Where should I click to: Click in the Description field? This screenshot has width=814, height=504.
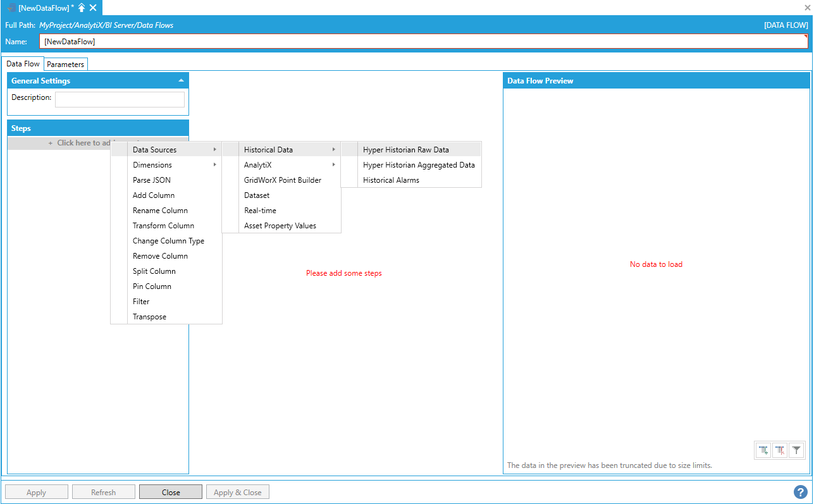pos(120,99)
